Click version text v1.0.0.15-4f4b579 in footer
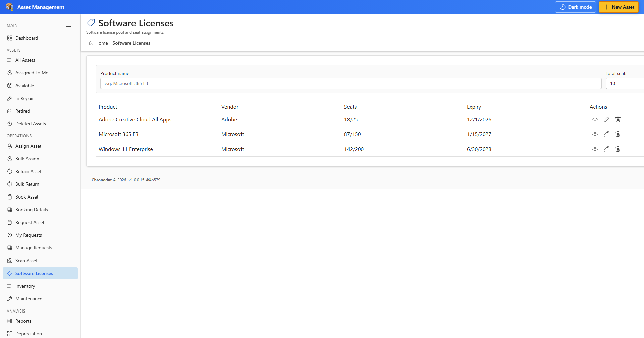The width and height of the screenshot is (644, 338). (145, 180)
